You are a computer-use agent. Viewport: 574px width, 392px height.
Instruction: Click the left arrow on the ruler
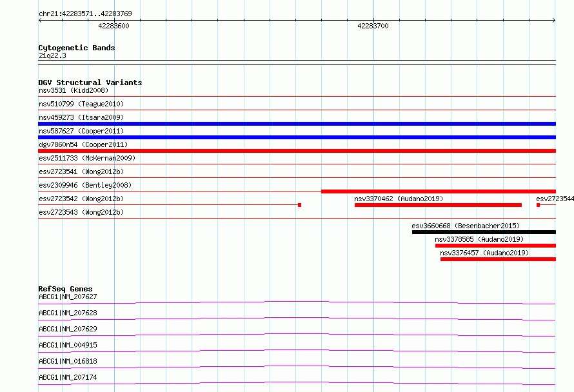coord(40,20)
